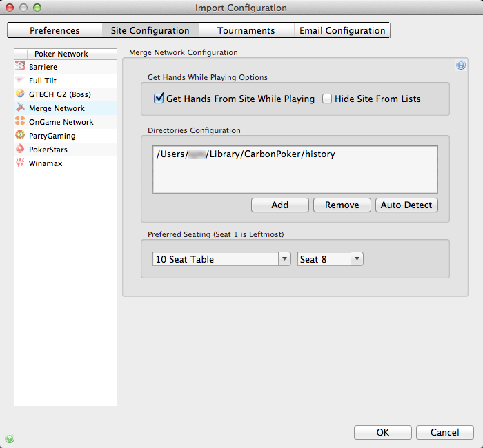The image size is (483, 448).
Task: Click the OnGame Network icon
Action: (20, 121)
